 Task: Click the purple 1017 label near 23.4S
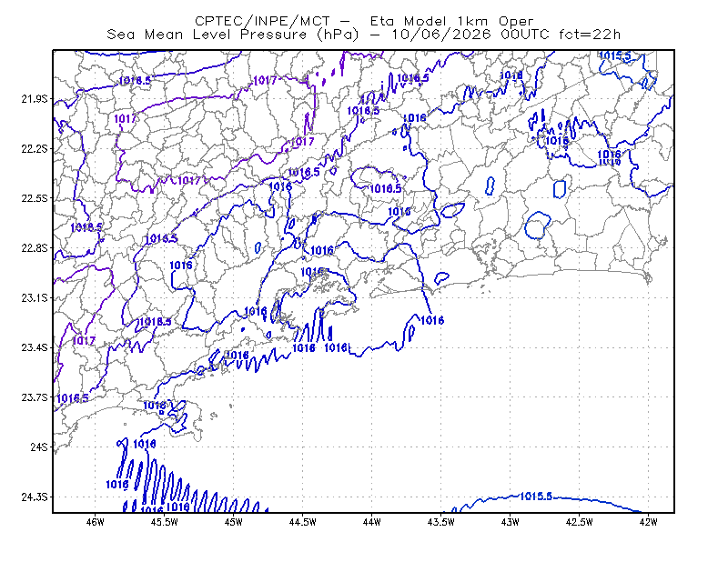click(x=84, y=341)
